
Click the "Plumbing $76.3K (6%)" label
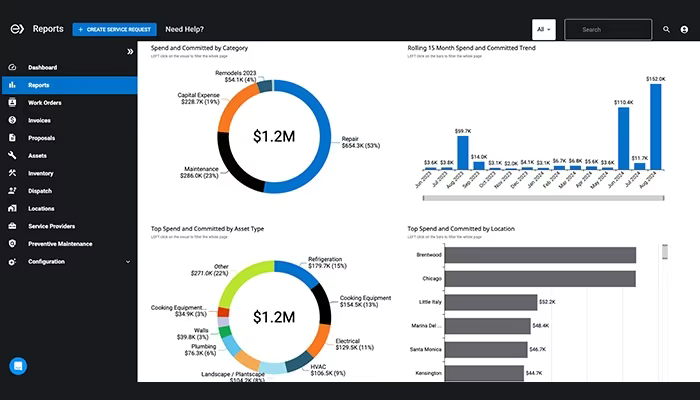pos(200,350)
